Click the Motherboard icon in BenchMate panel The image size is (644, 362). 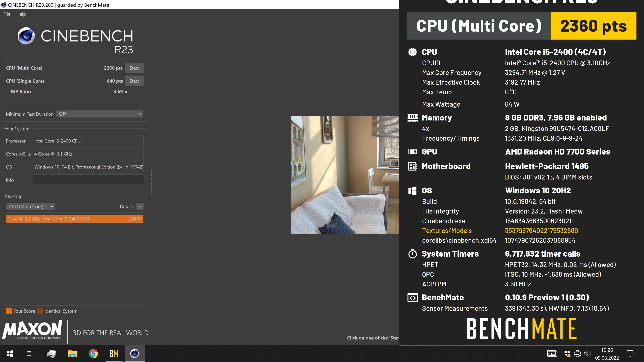tap(413, 166)
